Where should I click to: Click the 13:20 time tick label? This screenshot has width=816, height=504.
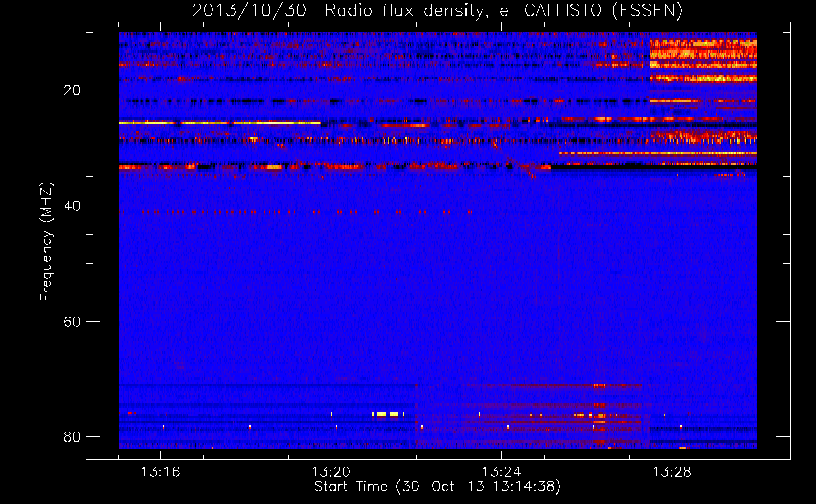point(331,472)
